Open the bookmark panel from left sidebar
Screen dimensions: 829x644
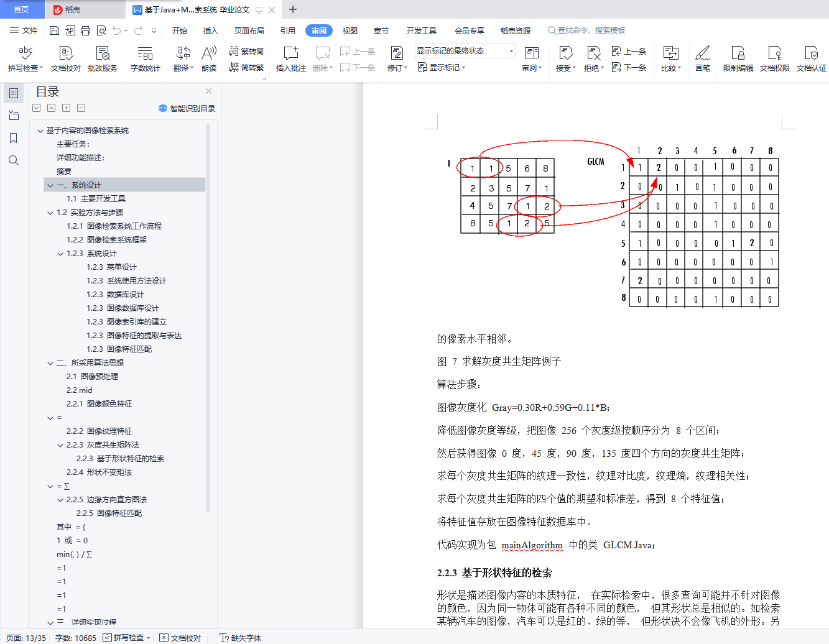[x=14, y=138]
